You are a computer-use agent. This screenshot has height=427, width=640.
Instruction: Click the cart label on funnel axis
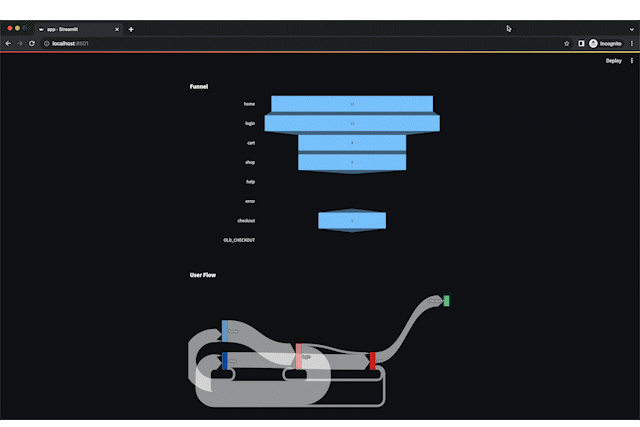click(x=251, y=143)
